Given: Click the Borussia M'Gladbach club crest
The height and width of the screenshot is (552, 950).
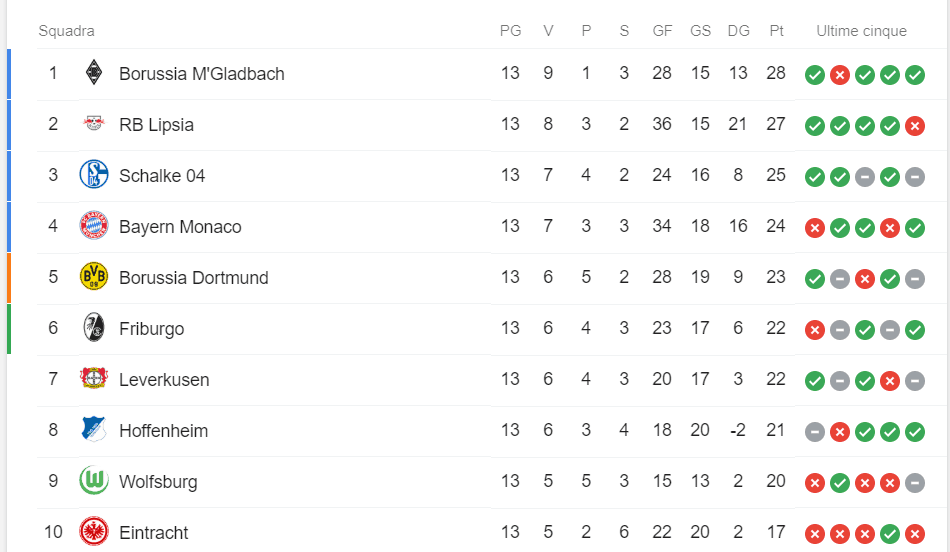Looking at the screenshot, I should click(x=94, y=73).
